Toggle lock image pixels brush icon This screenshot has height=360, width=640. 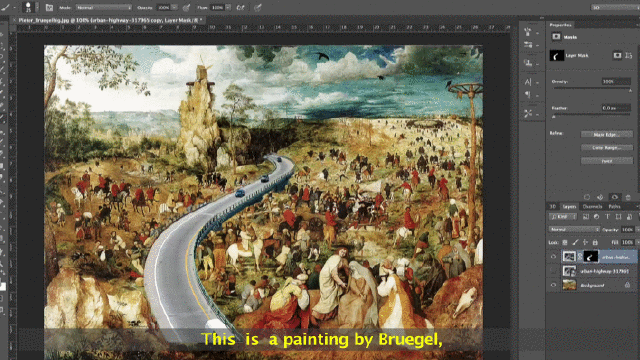(575, 242)
